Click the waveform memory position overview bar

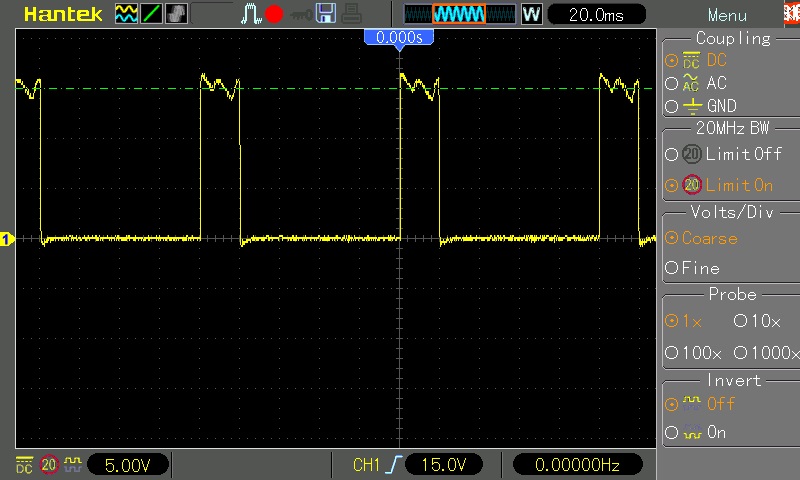[458, 14]
